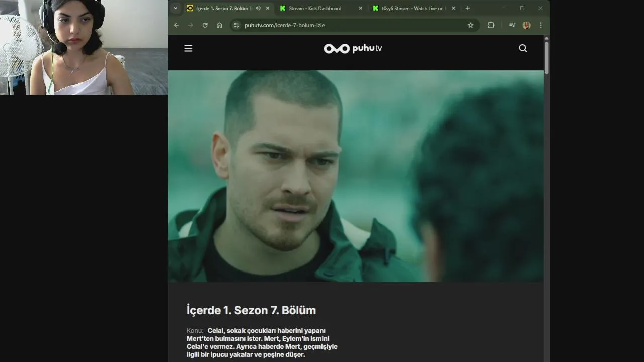Close the t0sy6 Stream tab
Image resolution: width=644 pixels, height=362 pixels.
click(453, 8)
